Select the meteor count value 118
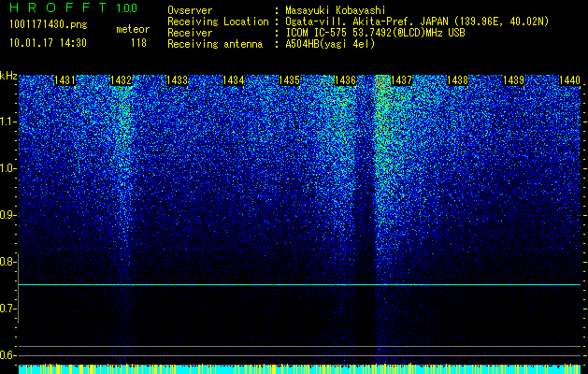Screen dimensions: 588x374 point(138,43)
